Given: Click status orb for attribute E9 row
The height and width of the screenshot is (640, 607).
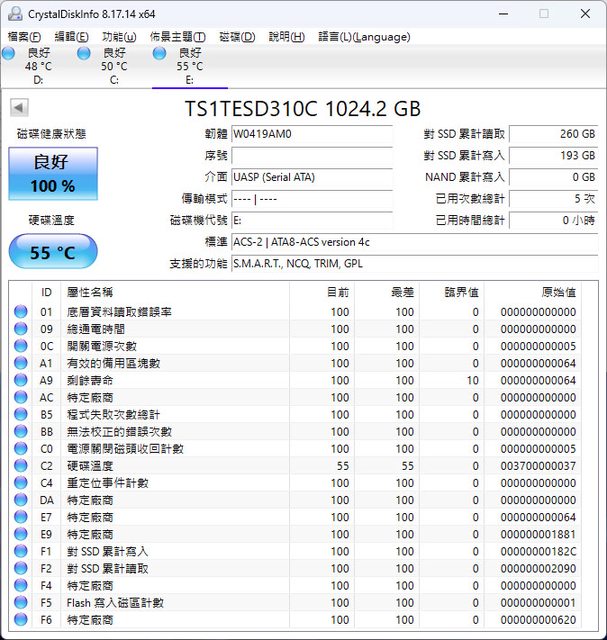Looking at the screenshot, I should coord(21,534).
